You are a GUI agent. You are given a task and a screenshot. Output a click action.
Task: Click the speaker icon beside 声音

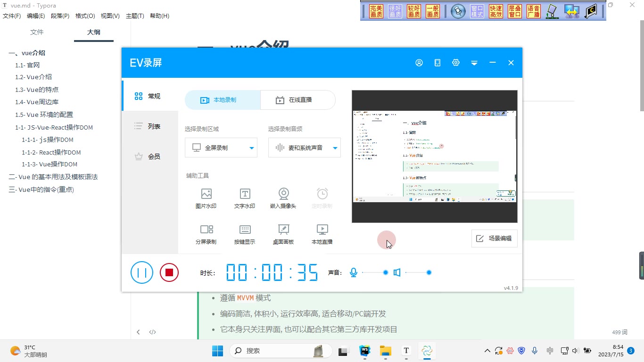tap(397, 272)
